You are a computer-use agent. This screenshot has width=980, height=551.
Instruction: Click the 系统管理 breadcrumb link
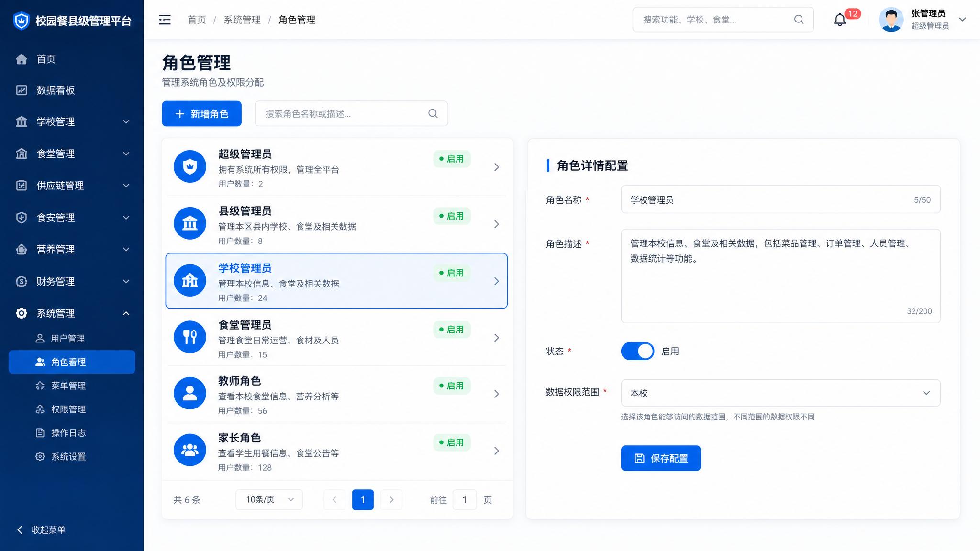tap(242, 20)
